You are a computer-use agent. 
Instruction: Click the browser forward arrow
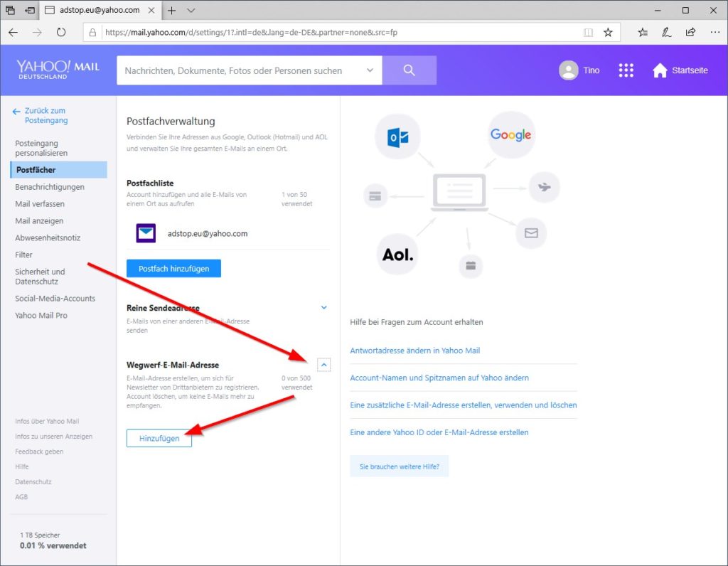pyautogui.click(x=37, y=32)
